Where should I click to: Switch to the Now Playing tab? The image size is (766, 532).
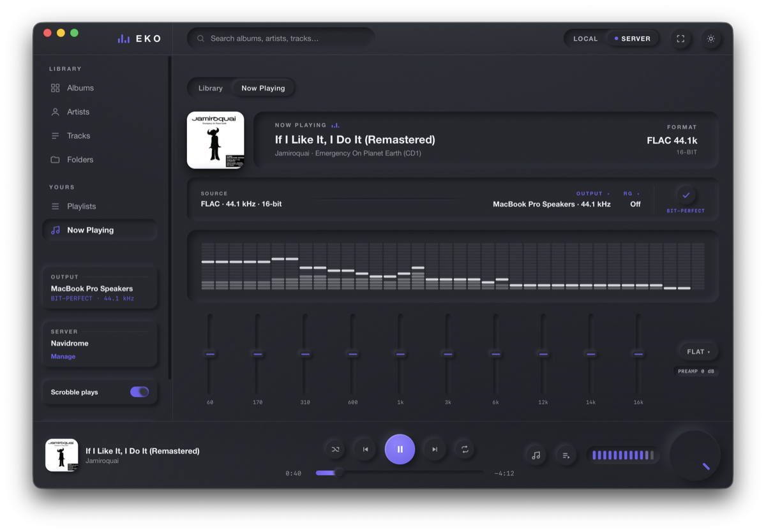coord(263,88)
